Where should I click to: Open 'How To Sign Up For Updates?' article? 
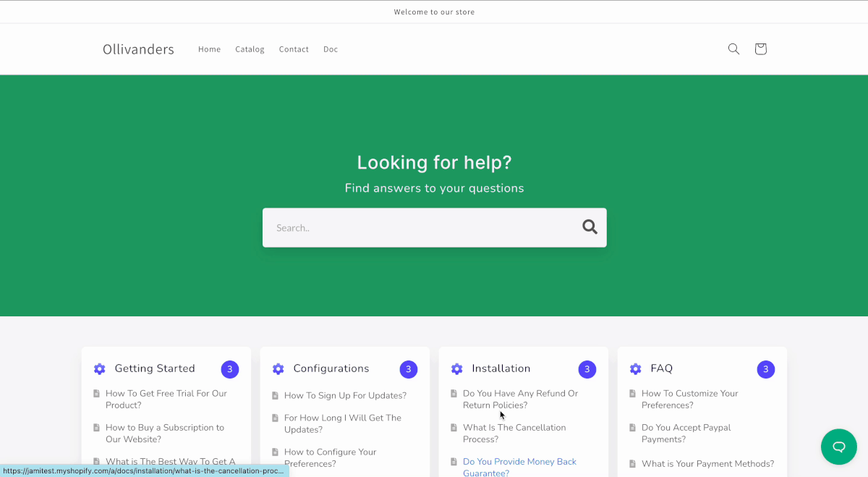(345, 396)
